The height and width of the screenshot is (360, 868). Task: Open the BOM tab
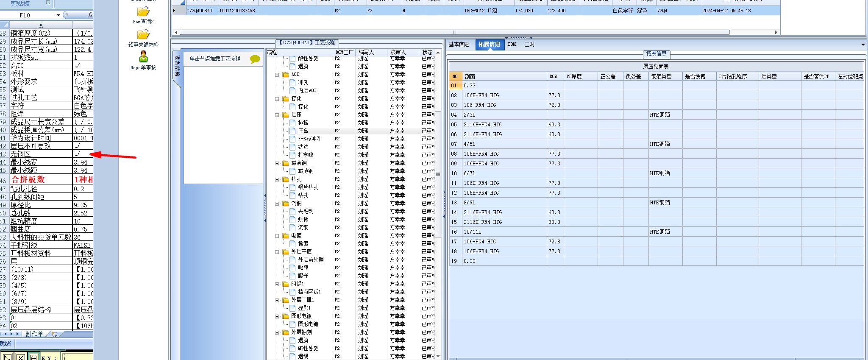tap(512, 45)
